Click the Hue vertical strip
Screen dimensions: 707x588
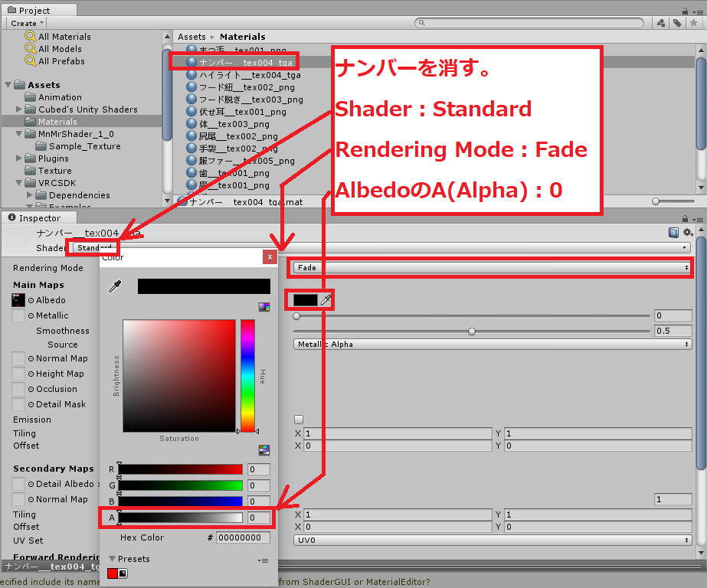[x=247, y=376]
